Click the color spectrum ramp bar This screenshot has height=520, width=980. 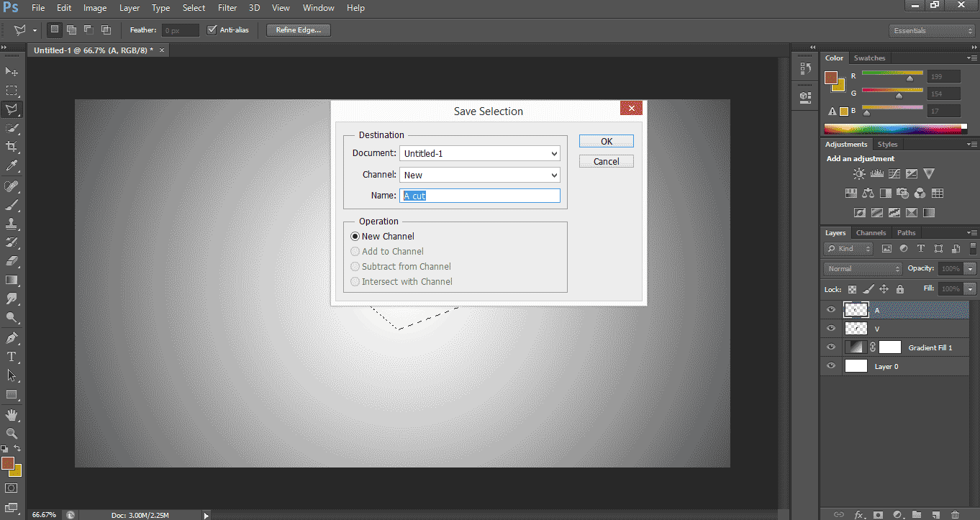(892, 129)
